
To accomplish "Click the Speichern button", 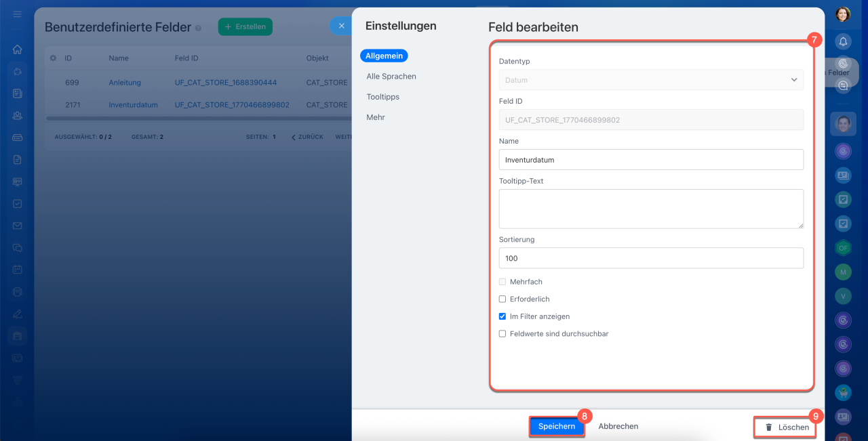I will pos(557,427).
